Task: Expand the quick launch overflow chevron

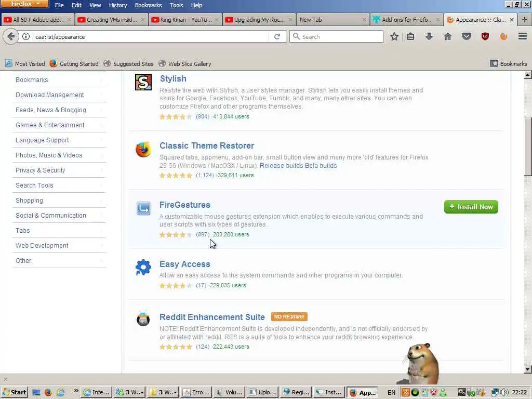Action: [x=76, y=391]
